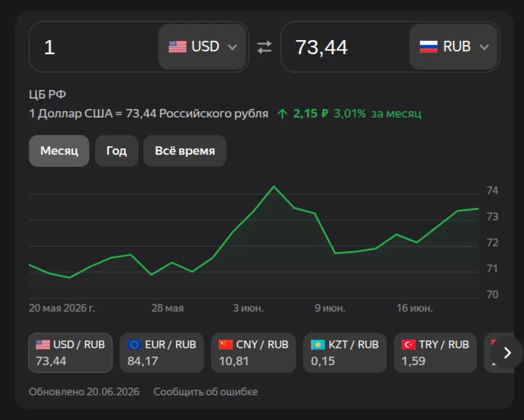524x420 pixels.
Task: Click the Russian flag in RUB selector
Action: click(429, 47)
